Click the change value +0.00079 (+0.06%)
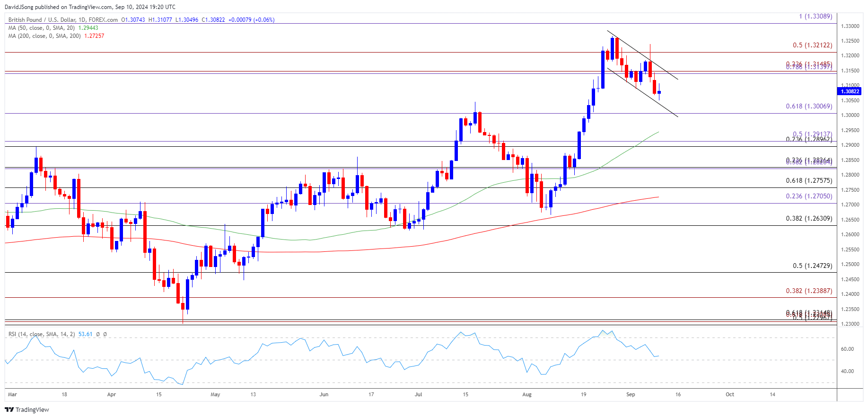The image size is (868, 418). pos(251,20)
